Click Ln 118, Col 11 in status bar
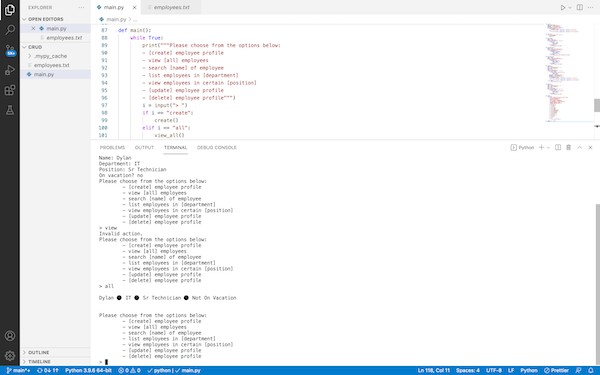Image resolution: width=600 pixels, height=375 pixels. point(434,370)
